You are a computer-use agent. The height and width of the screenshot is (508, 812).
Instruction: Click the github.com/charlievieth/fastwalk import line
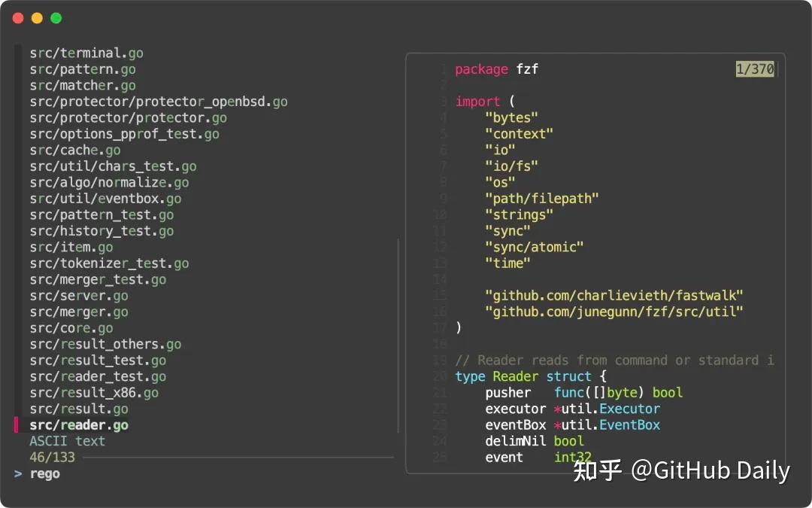pos(610,296)
